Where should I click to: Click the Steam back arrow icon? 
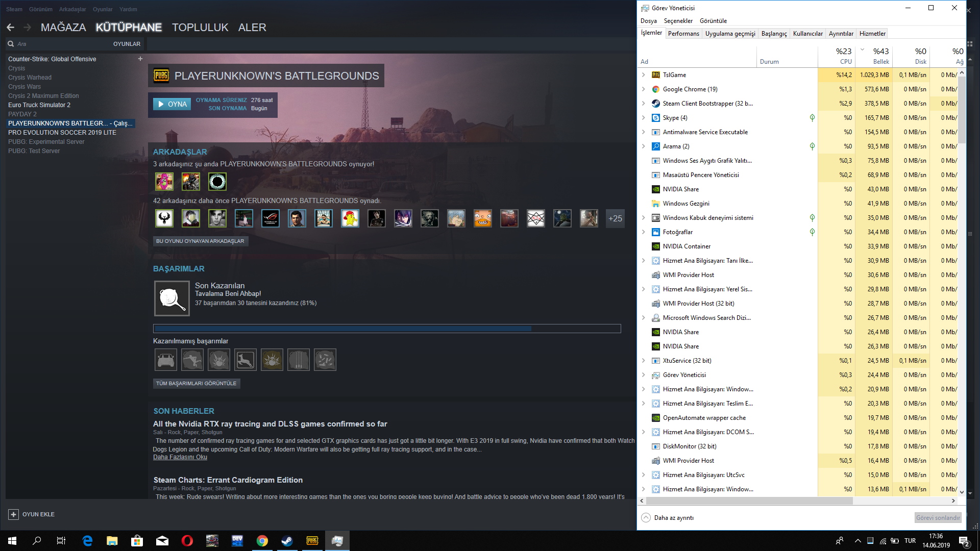[11, 28]
